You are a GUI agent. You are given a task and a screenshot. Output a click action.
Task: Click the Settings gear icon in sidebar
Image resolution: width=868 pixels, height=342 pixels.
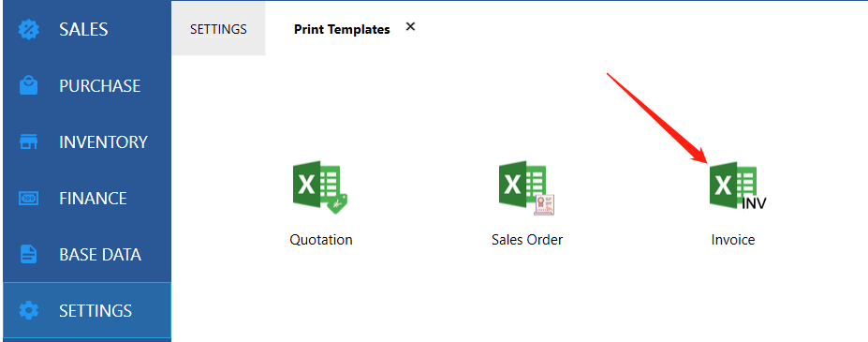point(29,310)
